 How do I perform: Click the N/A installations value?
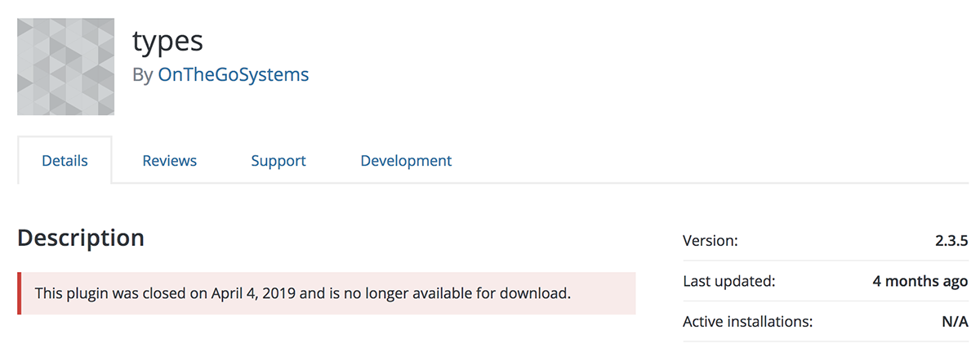(955, 322)
